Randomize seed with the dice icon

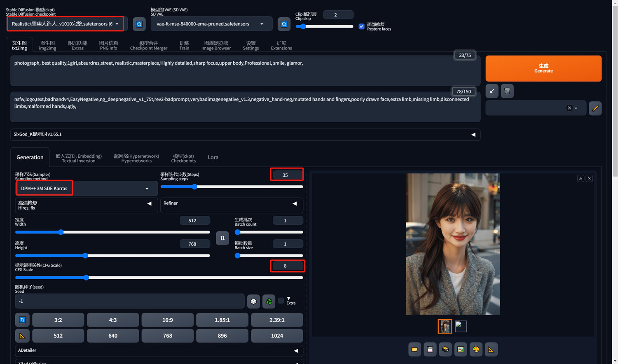pyautogui.click(x=253, y=301)
